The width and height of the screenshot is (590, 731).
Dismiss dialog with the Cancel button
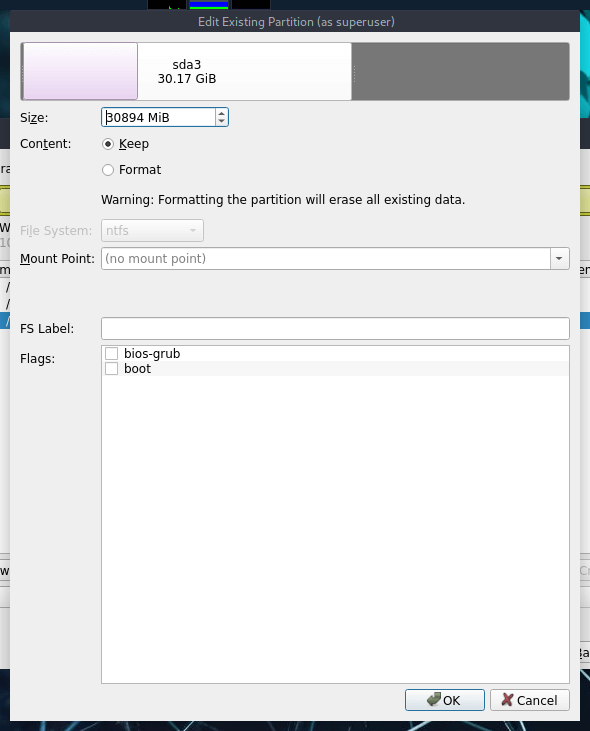tap(529, 700)
